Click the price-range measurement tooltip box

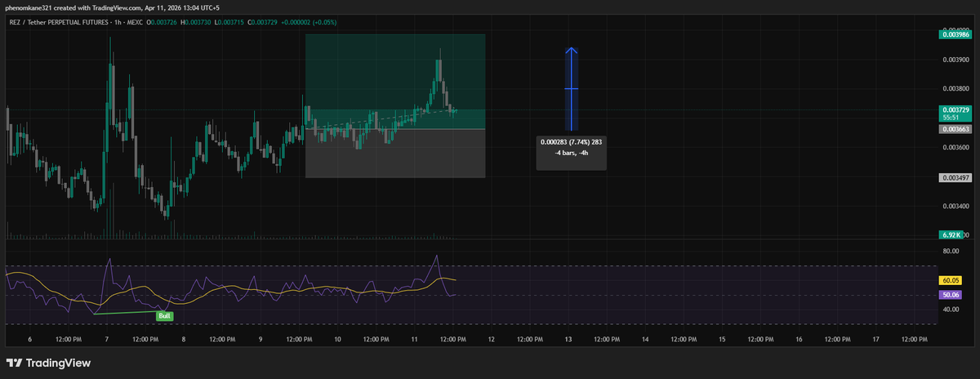tap(571, 152)
